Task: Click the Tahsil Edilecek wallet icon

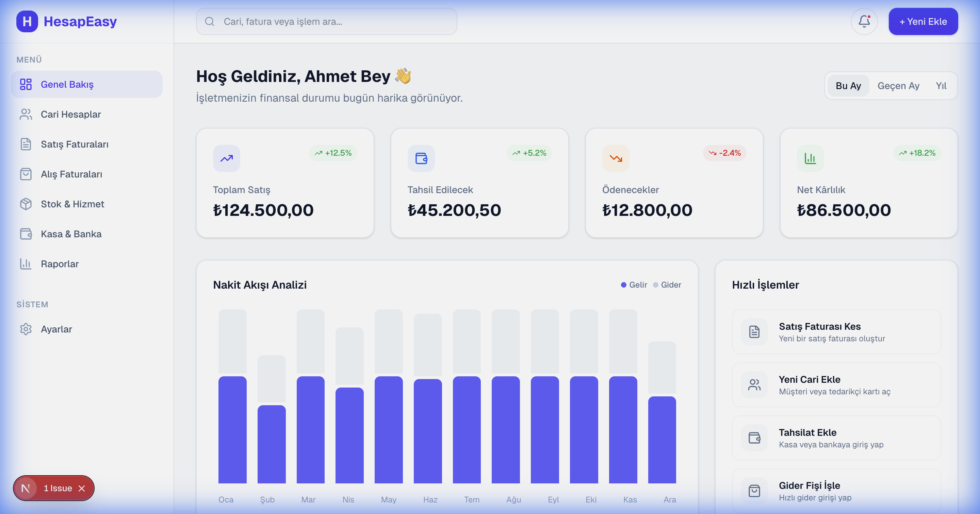Action: 421,158
